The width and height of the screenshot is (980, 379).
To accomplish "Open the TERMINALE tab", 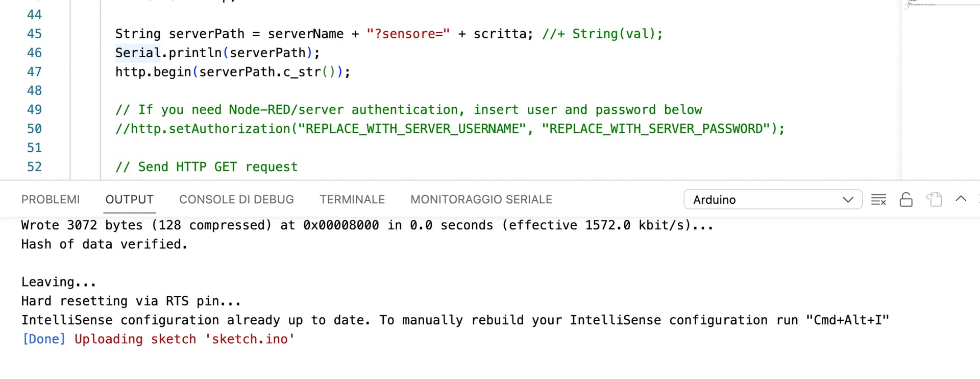I will point(352,199).
